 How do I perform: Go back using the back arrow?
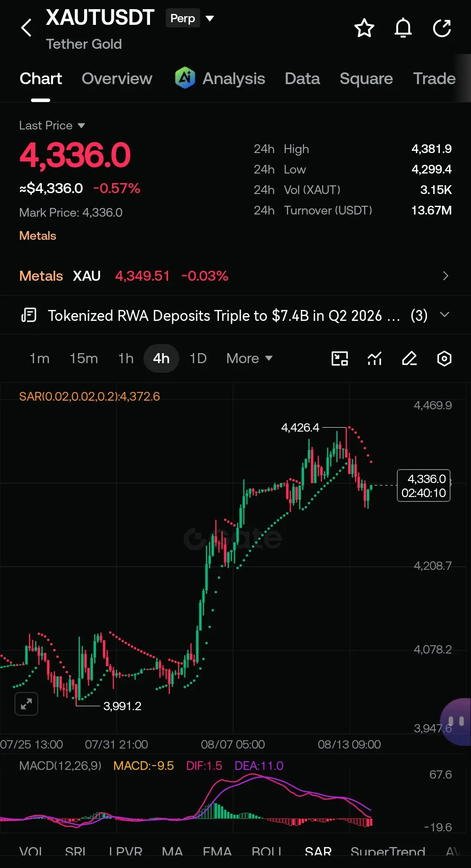click(27, 28)
